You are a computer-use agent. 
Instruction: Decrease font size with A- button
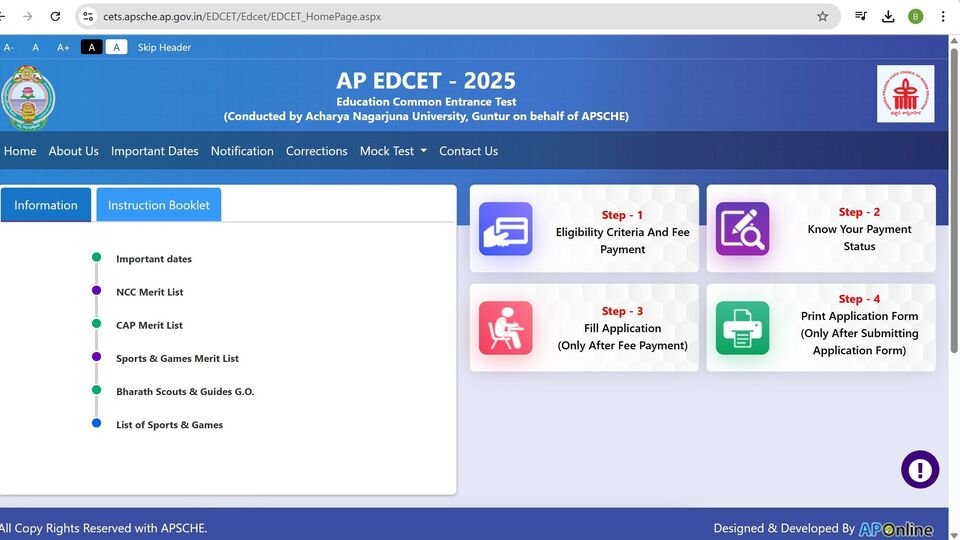pos(9,47)
